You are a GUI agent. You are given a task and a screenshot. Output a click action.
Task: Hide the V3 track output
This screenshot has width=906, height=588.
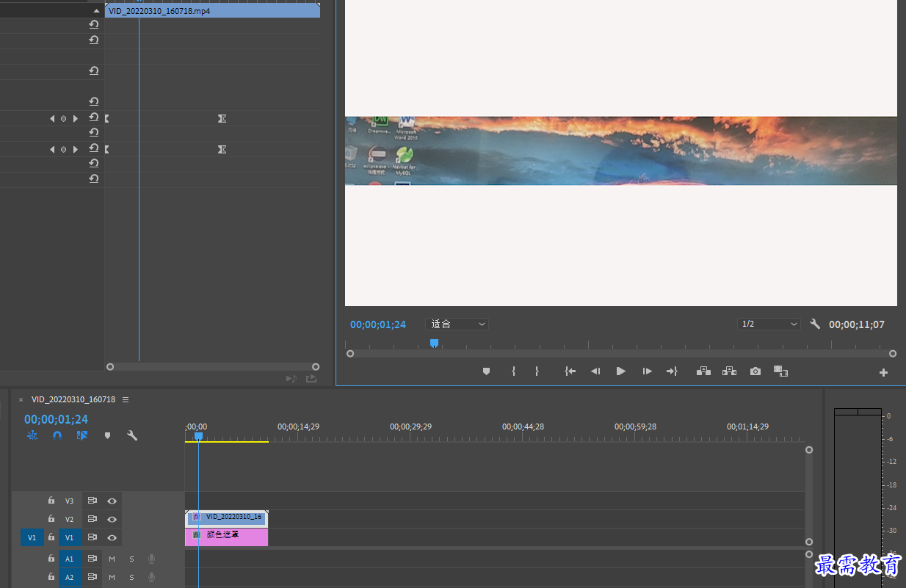(112, 501)
